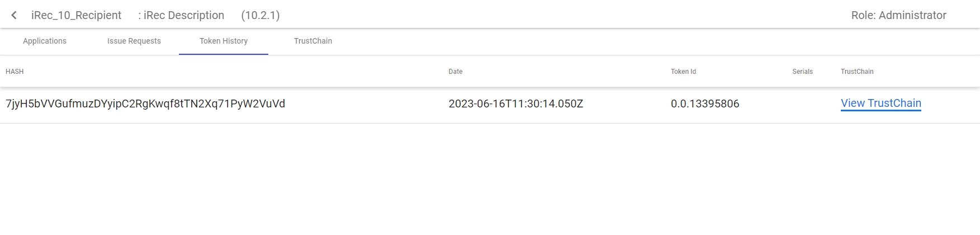
Task: Click the empty Serials cell in token row
Action: point(802,104)
